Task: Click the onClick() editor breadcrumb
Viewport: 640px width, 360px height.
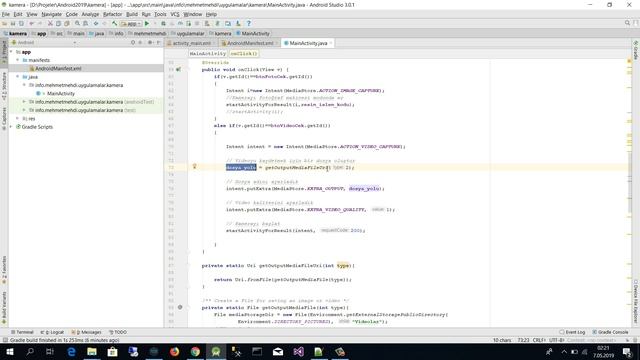Action: (244, 53)
